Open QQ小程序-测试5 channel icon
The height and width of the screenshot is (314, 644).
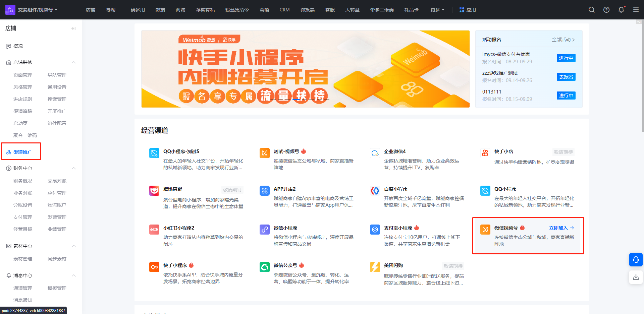pyautogui.click(x=154, y=153)
